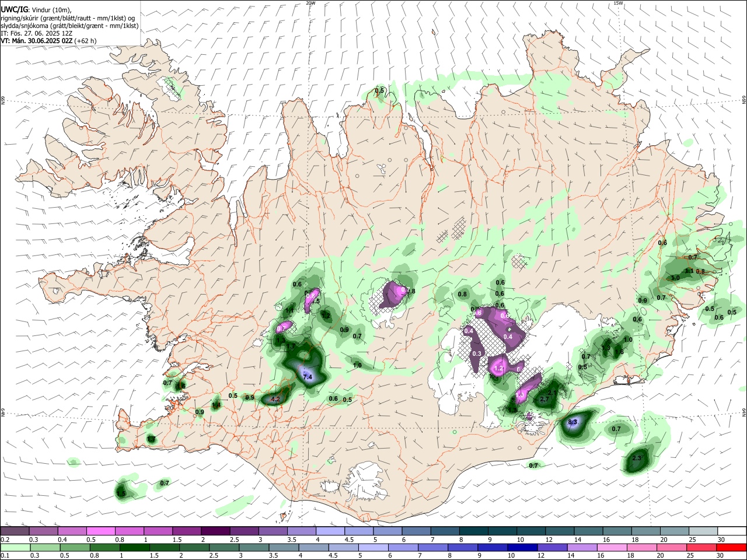Pick the dusky purple 0.2 swatch in upper legend row
The image size is (747, 560).
pos(15,531)
